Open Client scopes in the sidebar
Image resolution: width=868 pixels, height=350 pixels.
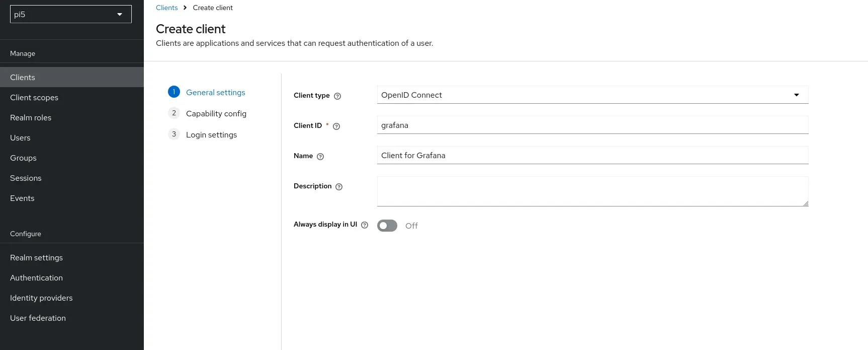[x=72, y=97]
